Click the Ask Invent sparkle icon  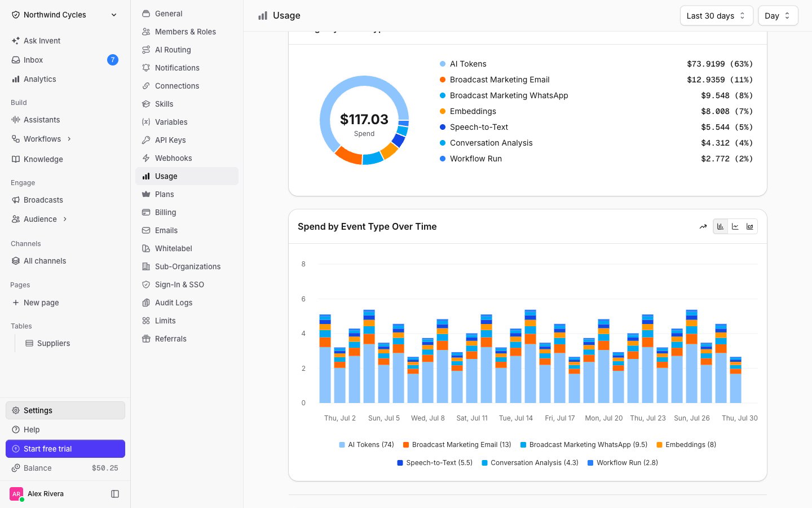coord(16,41)
